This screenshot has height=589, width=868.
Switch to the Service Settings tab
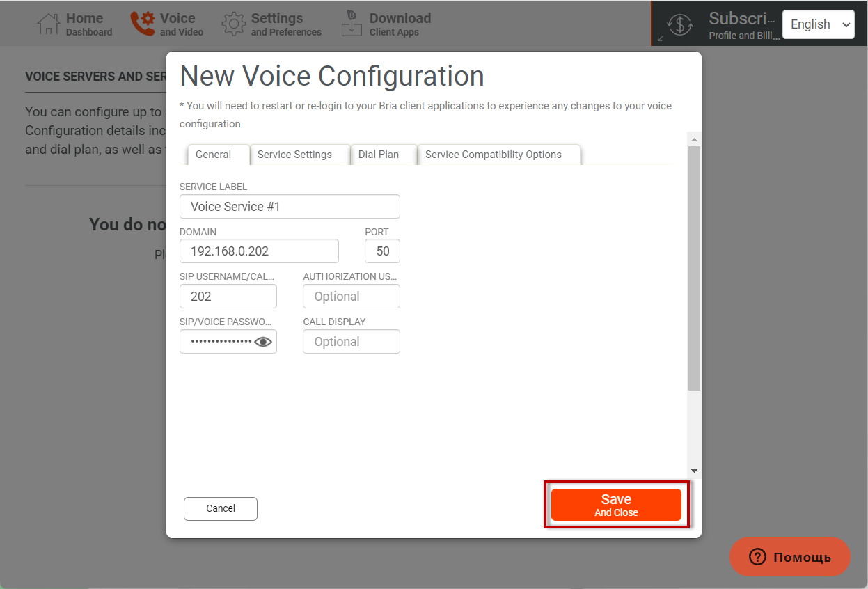(294, 155)
